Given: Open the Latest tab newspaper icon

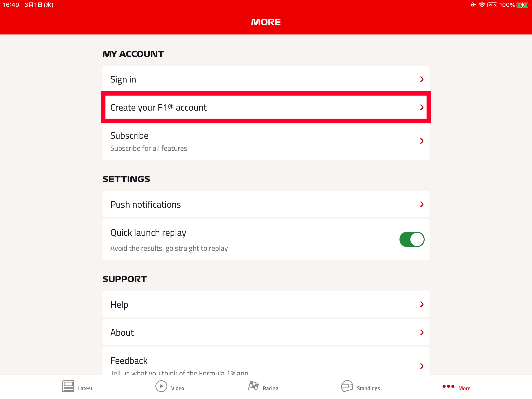Looking at the screenshot, I should 68,386.
